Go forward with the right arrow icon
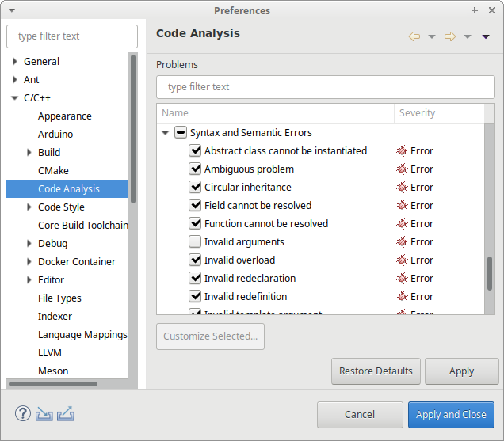 450,36
